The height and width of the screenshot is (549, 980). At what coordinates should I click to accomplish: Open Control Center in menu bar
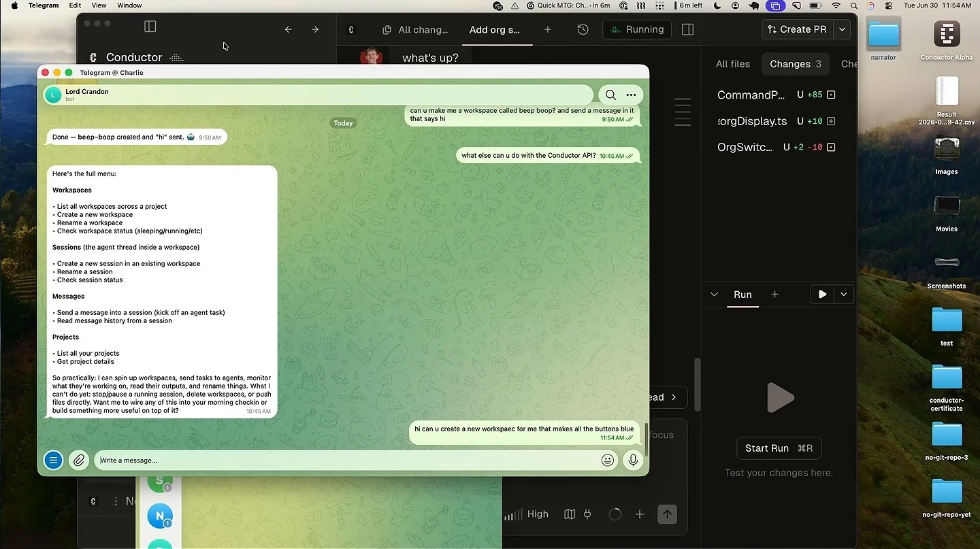[889, 5]
